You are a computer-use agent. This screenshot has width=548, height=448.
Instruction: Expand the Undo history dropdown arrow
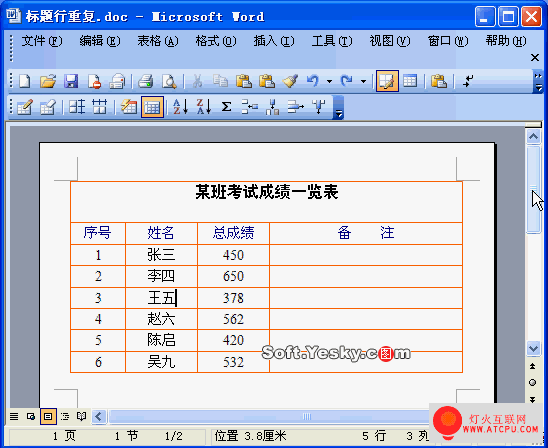pyautogui.click(x=329, y=81)
